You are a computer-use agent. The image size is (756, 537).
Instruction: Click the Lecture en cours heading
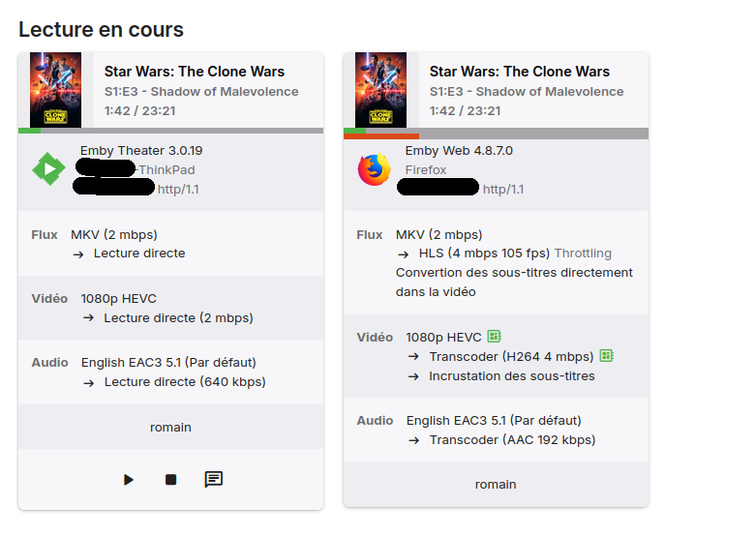point(101,29)
